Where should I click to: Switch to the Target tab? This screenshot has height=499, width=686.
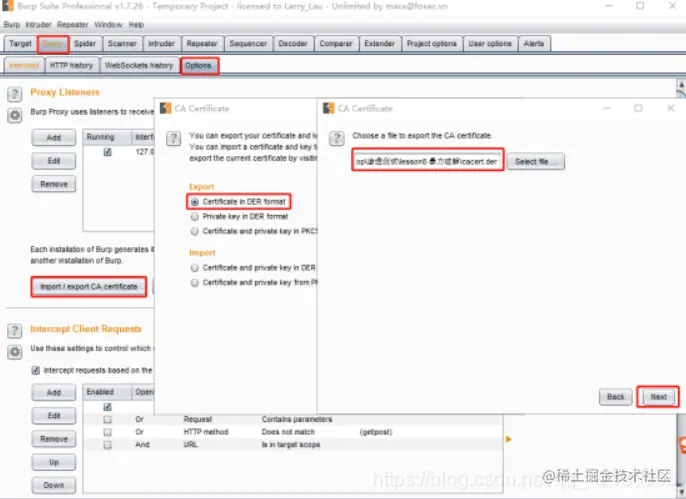(20, 44)
